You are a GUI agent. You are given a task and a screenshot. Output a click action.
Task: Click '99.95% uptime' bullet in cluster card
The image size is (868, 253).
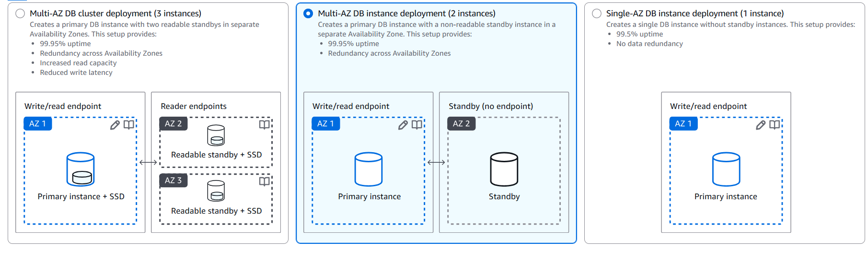(65, 44)
